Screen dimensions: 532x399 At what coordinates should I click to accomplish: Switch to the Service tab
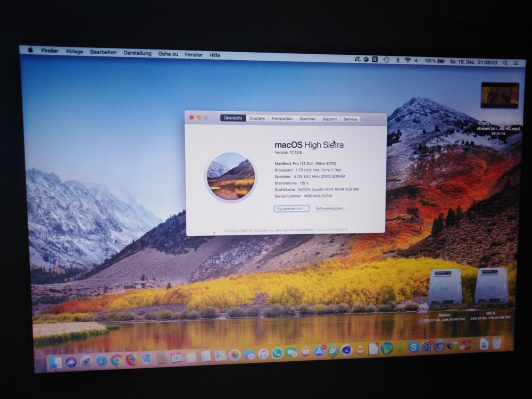pos(350,119)
